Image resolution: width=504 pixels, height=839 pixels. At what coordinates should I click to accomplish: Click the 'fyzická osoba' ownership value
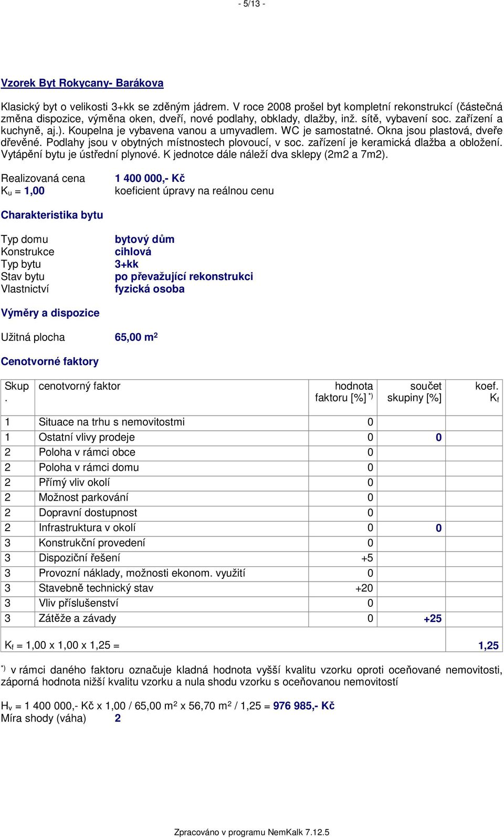pyautogui.click(x=150, y=289)
